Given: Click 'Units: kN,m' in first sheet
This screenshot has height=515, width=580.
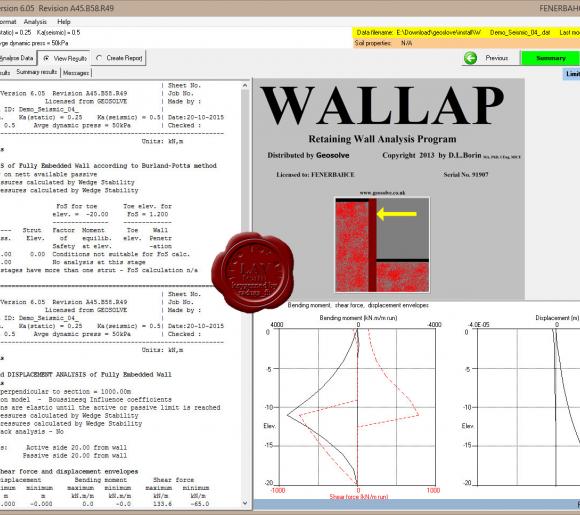Looking at the screenshot, I should point(162,141).
